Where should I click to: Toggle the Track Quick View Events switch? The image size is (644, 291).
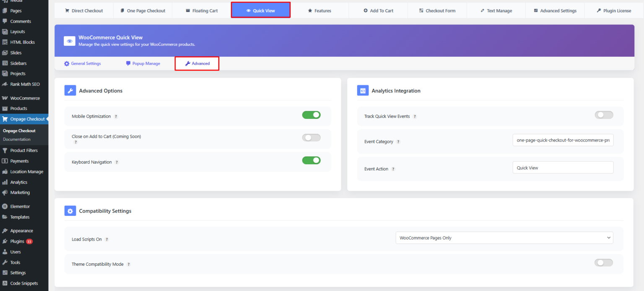[604, 115]
